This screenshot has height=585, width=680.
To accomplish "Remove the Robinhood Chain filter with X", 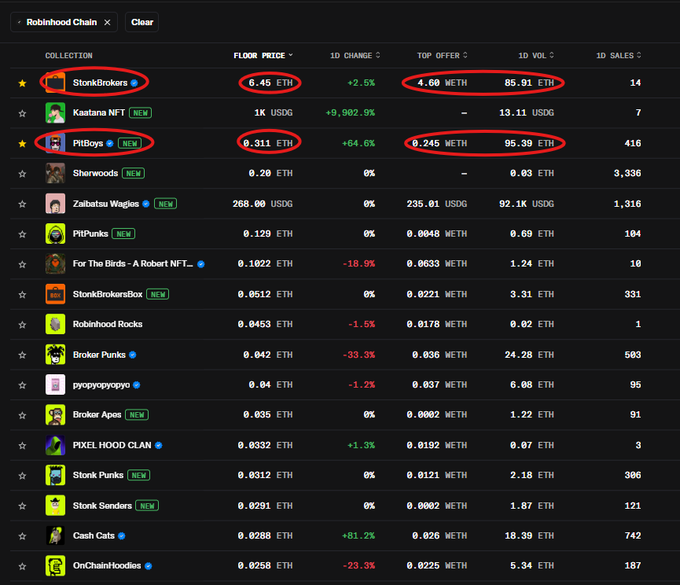I will [107, 23].
